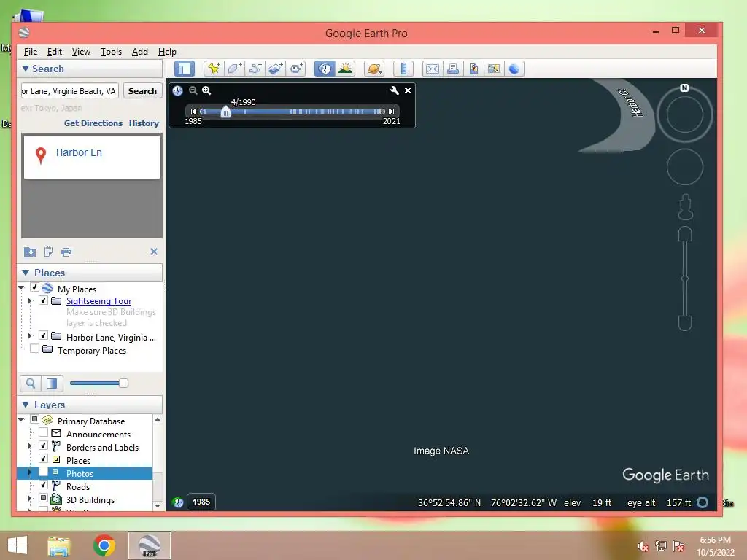Uncheck My Places checkbox
The height and width of the screenshot is (560, 747).
tap(34, 287)
